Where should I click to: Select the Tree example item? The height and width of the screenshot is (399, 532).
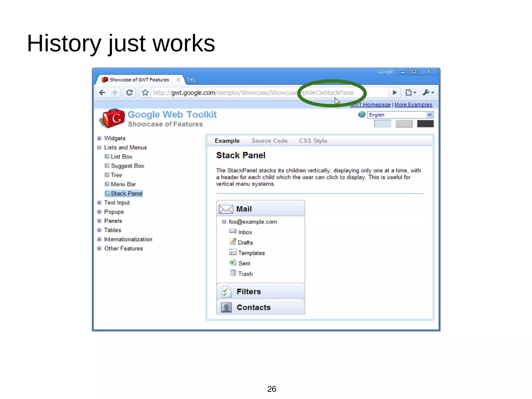click(x=116, y=175)
